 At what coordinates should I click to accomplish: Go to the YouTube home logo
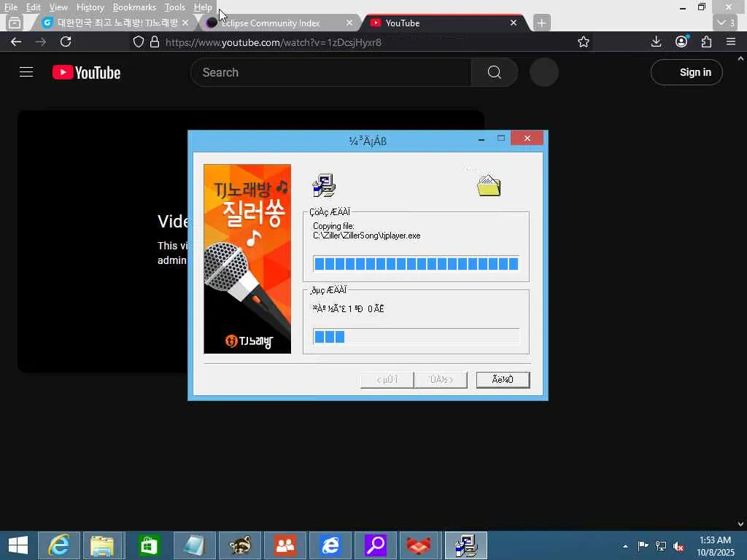[x=86, y=72]
